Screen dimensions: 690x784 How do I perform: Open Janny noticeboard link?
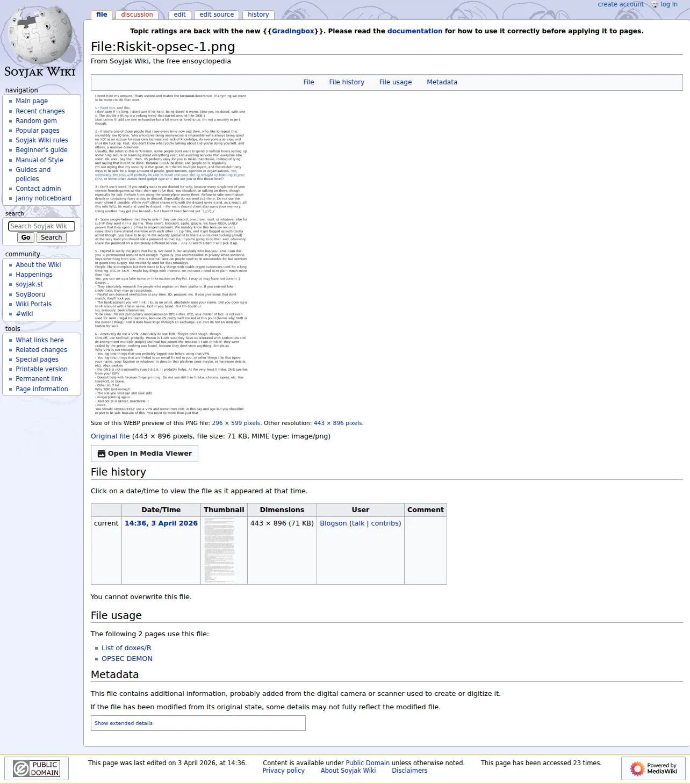pos(44,198)
